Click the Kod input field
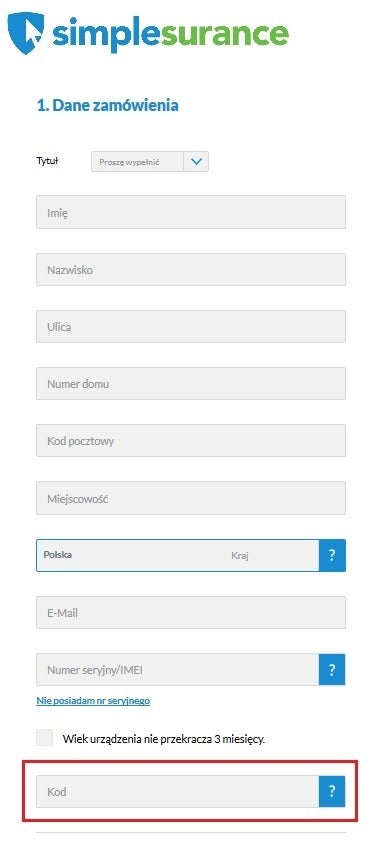Image resolution: width=384 pixels, height=841 pixels. [x=178, y=791]
